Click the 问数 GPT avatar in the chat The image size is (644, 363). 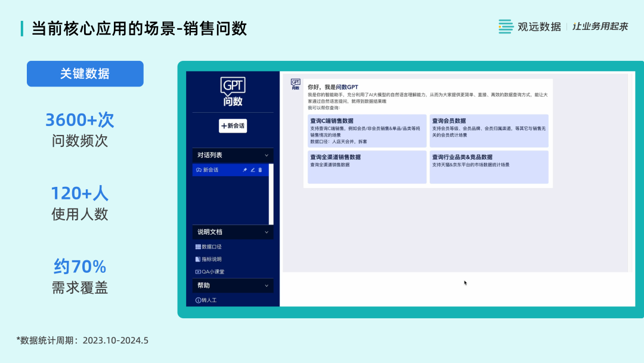point(295,84)
